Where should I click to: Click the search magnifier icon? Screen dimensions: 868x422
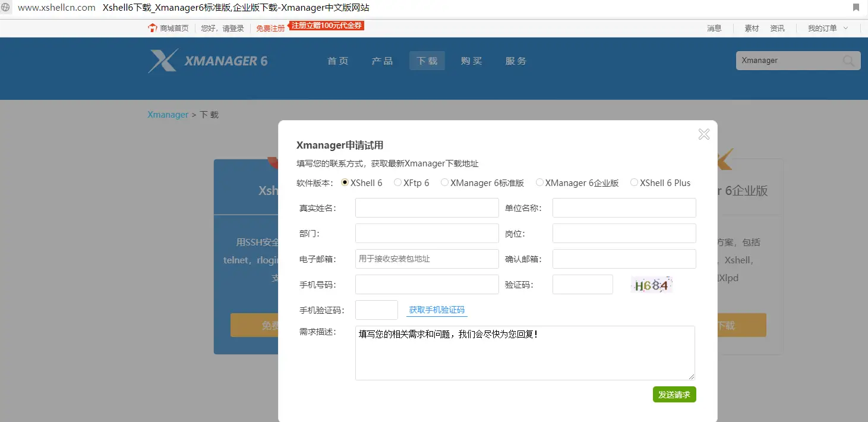pyautogui.click(x=848, y=61)
